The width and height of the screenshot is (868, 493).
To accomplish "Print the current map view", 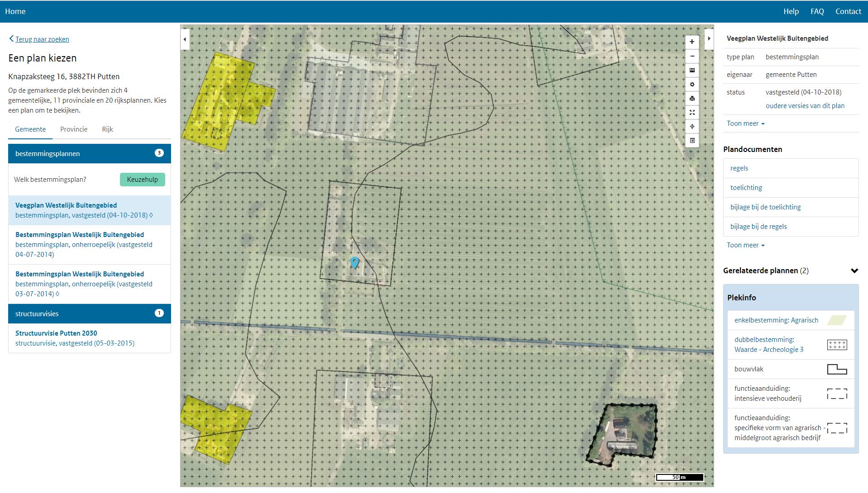I will [692, 99].
